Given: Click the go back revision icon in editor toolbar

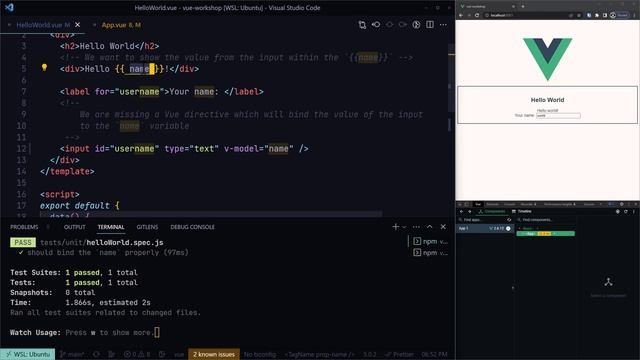Looking at the screenshot, I should click(x=376, y=25).
